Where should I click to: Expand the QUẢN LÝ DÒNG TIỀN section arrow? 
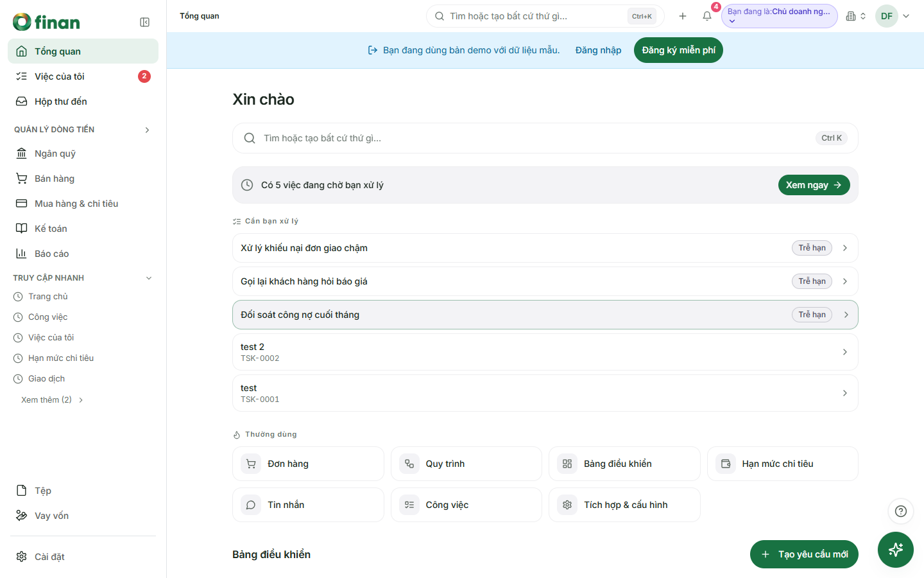point(147,130)
